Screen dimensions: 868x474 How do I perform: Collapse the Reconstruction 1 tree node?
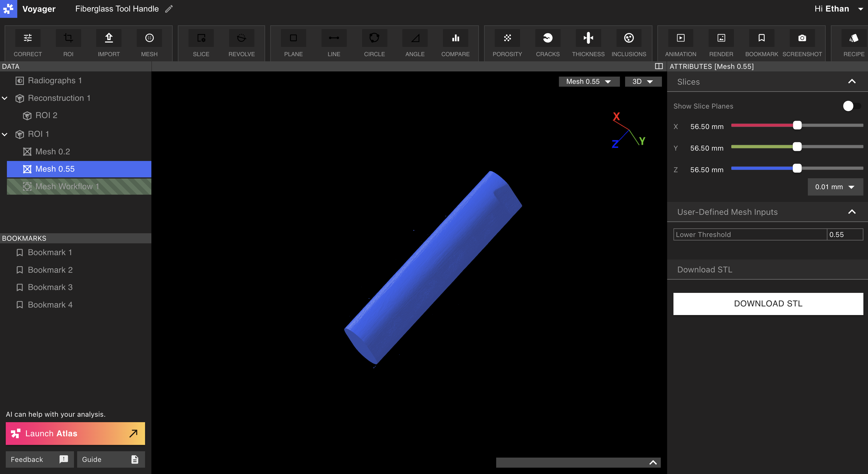click(x=5, y=98)
